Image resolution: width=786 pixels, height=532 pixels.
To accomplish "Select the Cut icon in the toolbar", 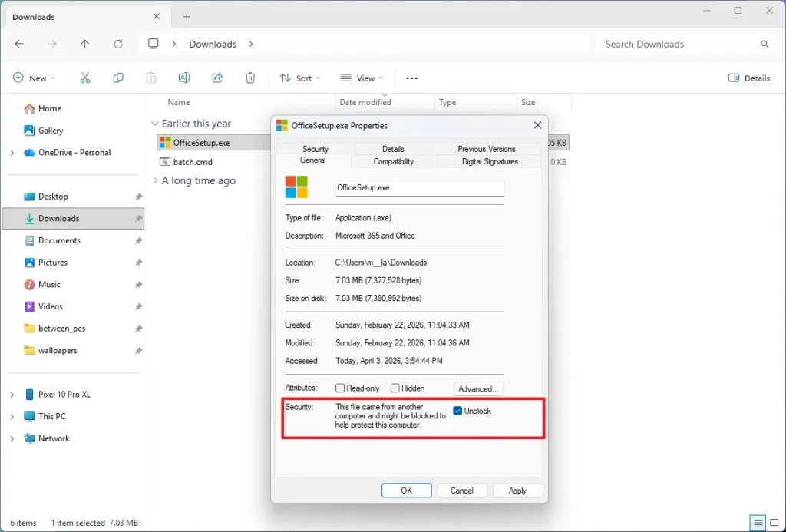I will pyautogui.click(x=85, y=78).
